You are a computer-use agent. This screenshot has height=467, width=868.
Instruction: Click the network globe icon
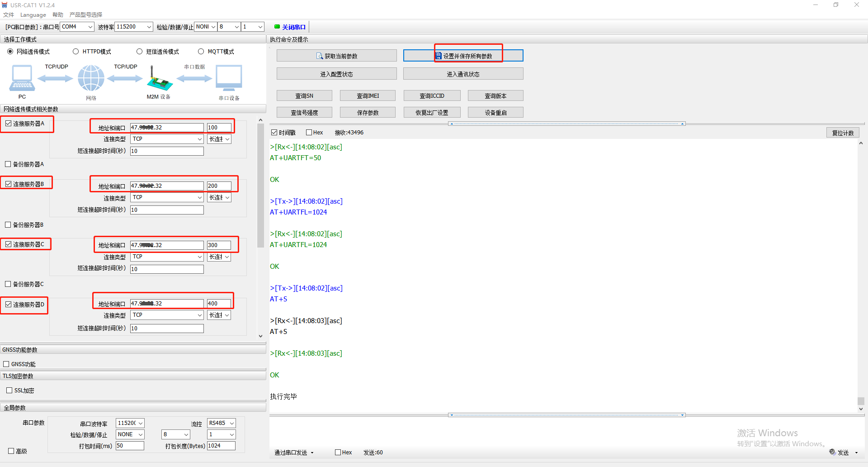[91, 78]
